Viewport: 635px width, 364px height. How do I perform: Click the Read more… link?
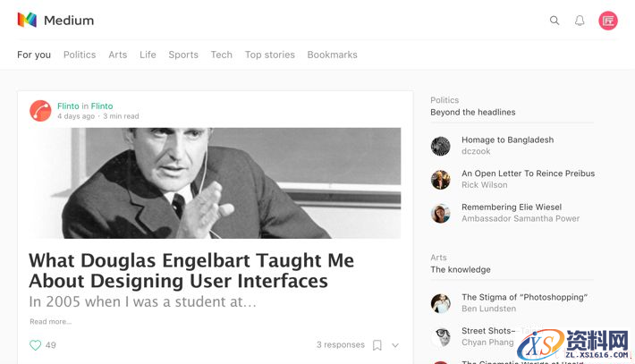(x=50, y=322)
